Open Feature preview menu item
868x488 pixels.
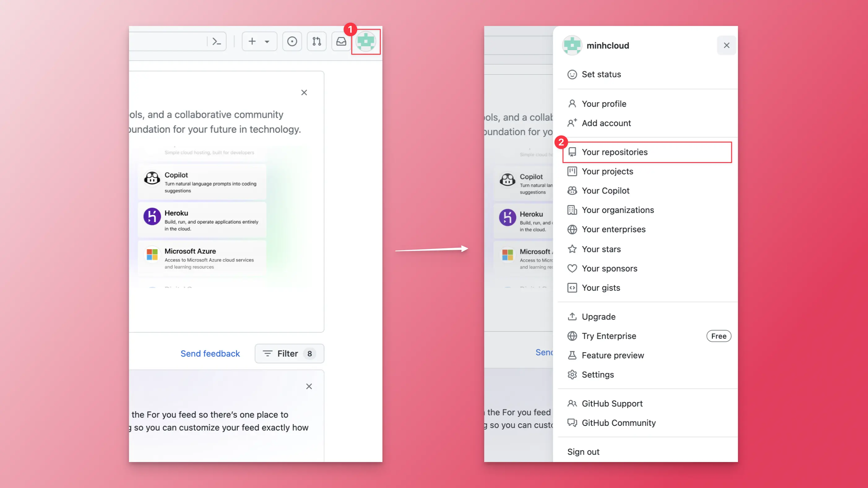coord(647,356)
